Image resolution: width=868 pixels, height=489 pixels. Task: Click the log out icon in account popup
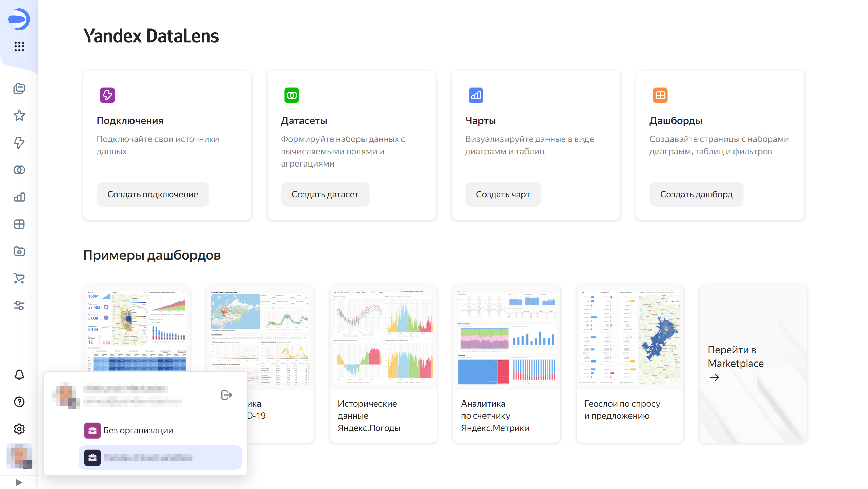point(226,395)
